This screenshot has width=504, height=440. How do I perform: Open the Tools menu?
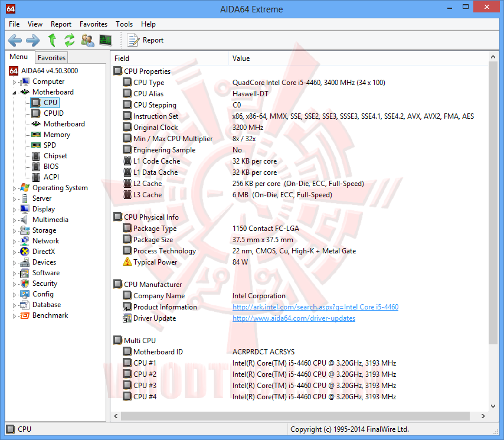pos(124,24)
